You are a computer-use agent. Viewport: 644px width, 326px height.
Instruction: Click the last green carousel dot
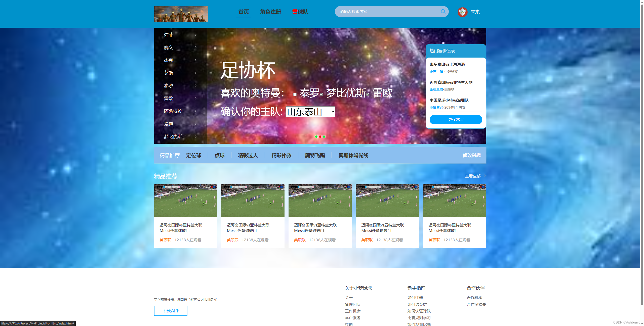324,136
